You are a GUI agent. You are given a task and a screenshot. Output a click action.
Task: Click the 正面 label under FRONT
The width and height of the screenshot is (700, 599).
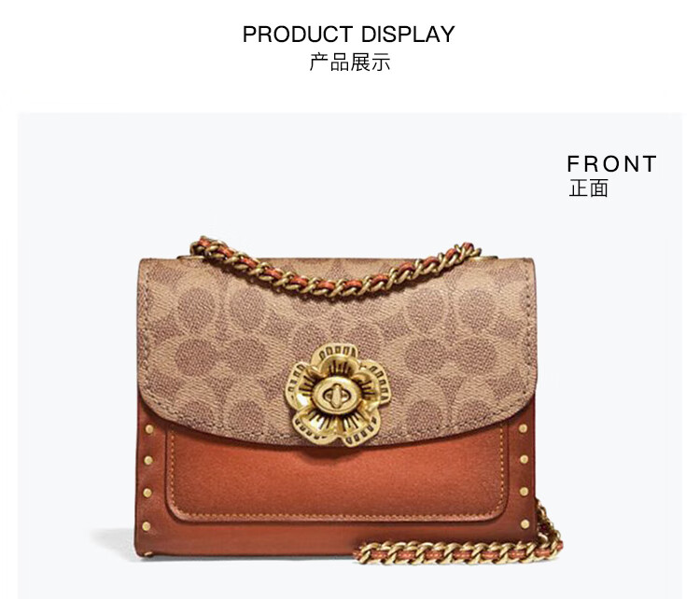pos(588,188)
